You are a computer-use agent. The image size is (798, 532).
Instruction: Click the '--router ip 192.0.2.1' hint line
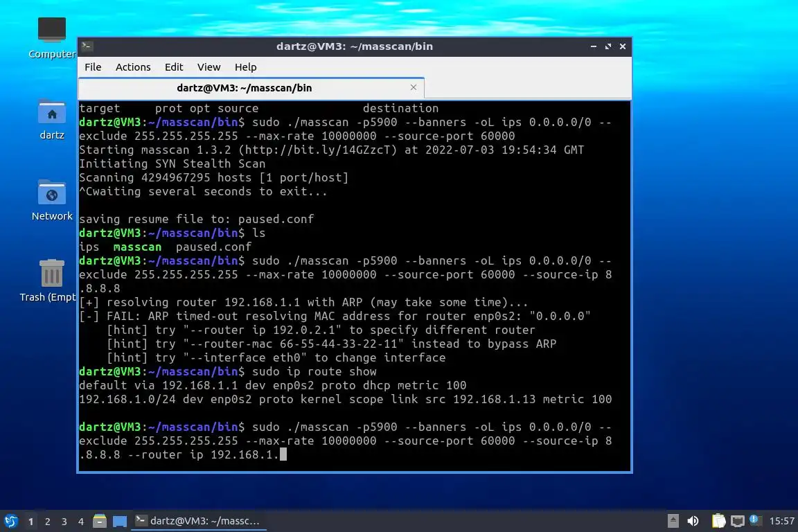321,330
